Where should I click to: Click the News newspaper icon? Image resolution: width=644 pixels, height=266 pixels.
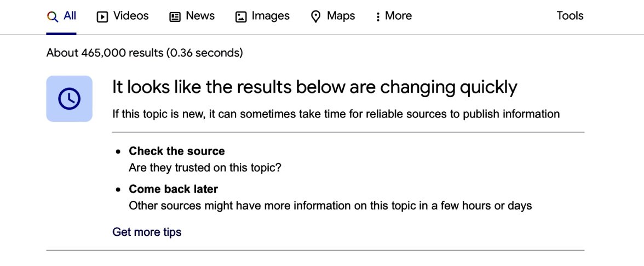point(175,17)
